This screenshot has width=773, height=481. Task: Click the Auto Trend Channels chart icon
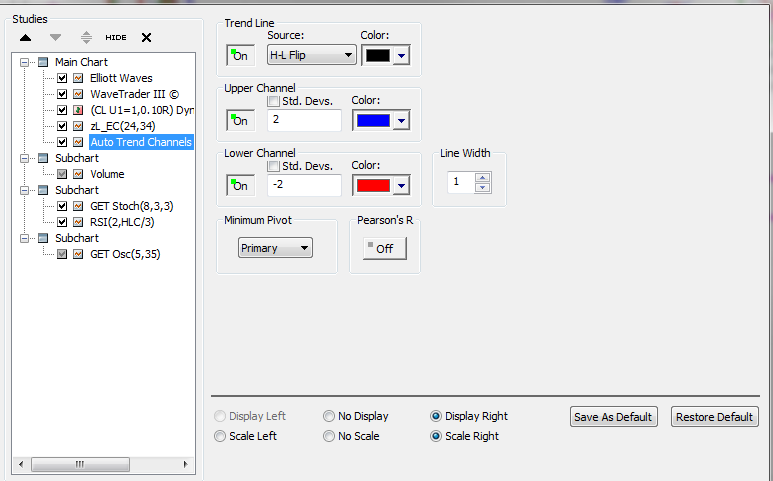pos(78,142)
